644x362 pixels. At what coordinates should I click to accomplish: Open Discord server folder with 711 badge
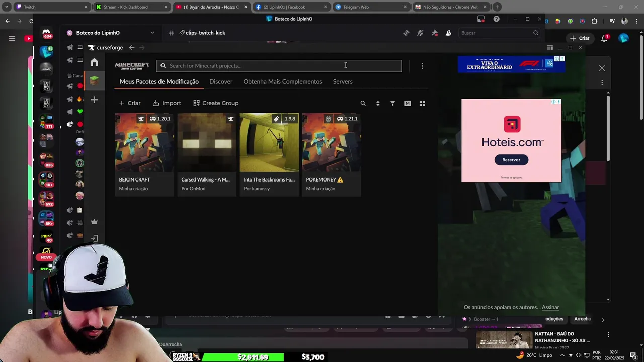[x=46, y=122]
